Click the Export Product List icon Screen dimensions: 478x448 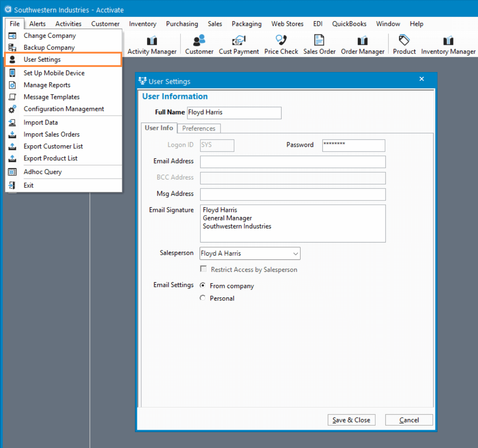point(12,159)
